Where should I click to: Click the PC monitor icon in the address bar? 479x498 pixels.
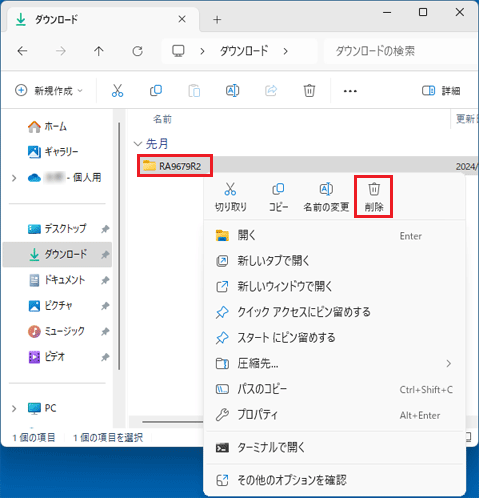coord(178,51)
